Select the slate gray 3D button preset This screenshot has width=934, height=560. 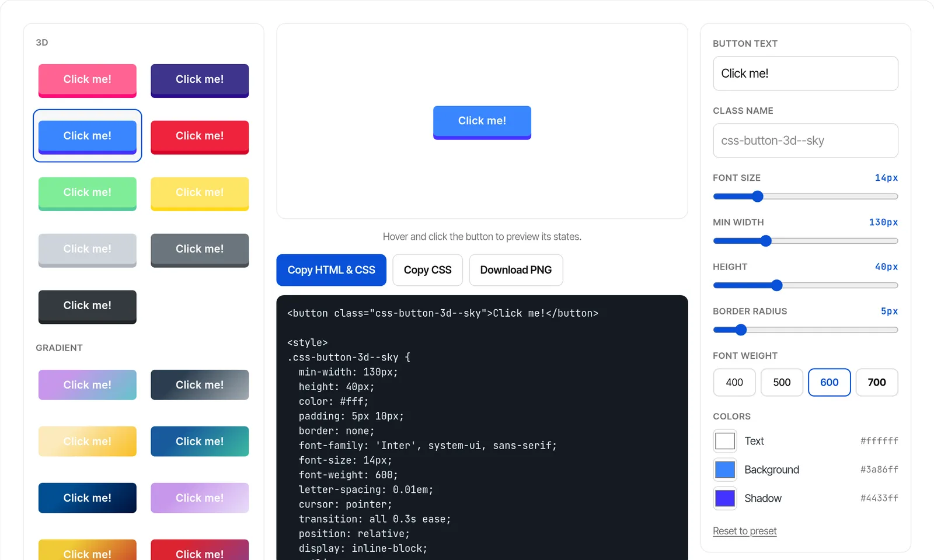click(x=200, y=250)
